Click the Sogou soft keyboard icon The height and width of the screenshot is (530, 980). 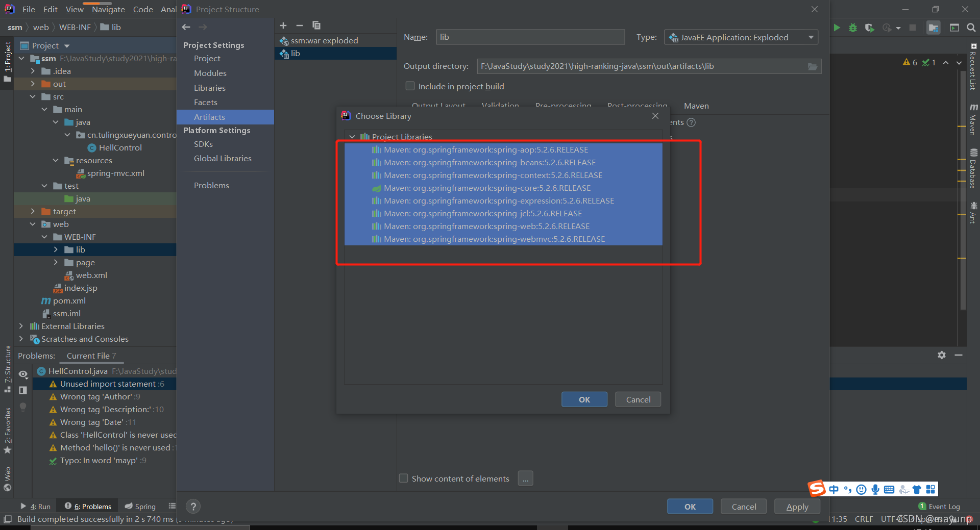[x=889, y=490]
